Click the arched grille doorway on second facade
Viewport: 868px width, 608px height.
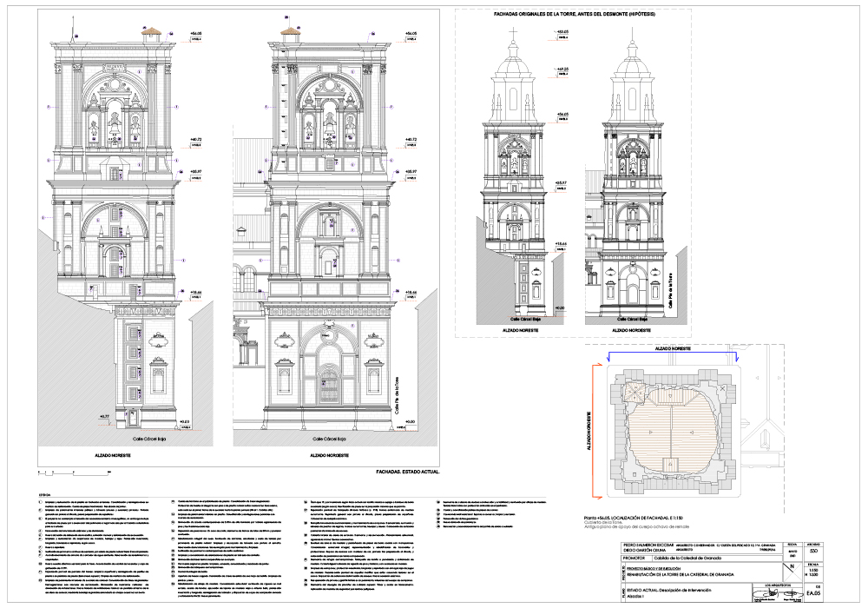329,380
